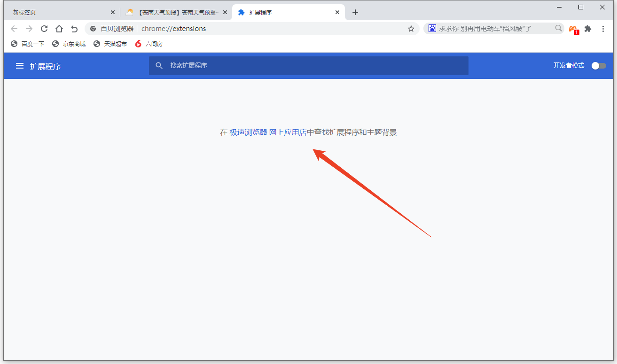Screen dimensions: 617x364
Task: Click the undo restore-tab arrow icon
Action: click(74, 29)
